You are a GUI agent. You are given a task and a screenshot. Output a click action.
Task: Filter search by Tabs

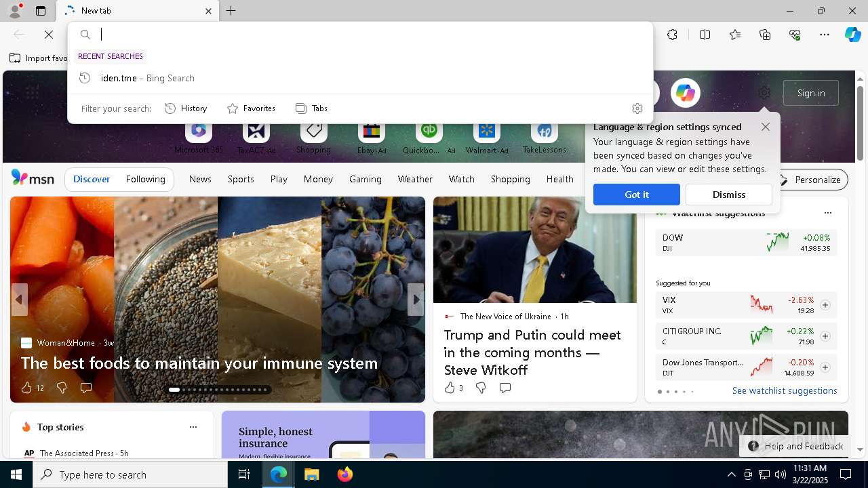311,108
